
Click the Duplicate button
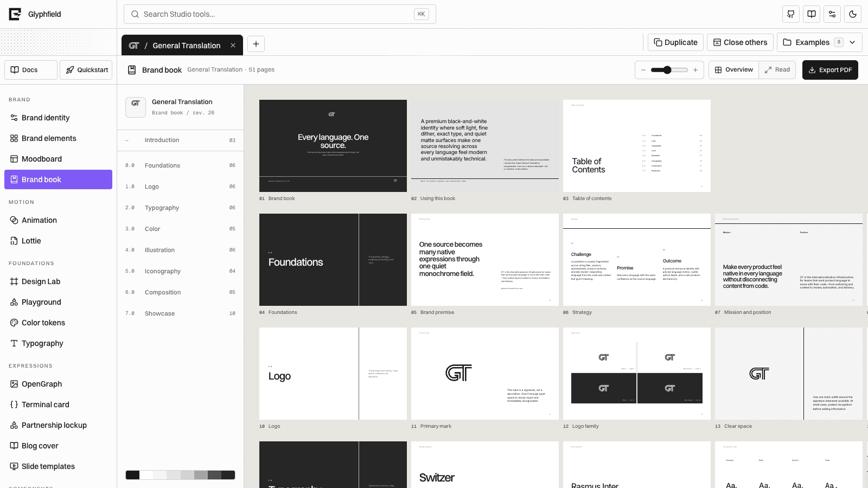(x=676, y=42)
